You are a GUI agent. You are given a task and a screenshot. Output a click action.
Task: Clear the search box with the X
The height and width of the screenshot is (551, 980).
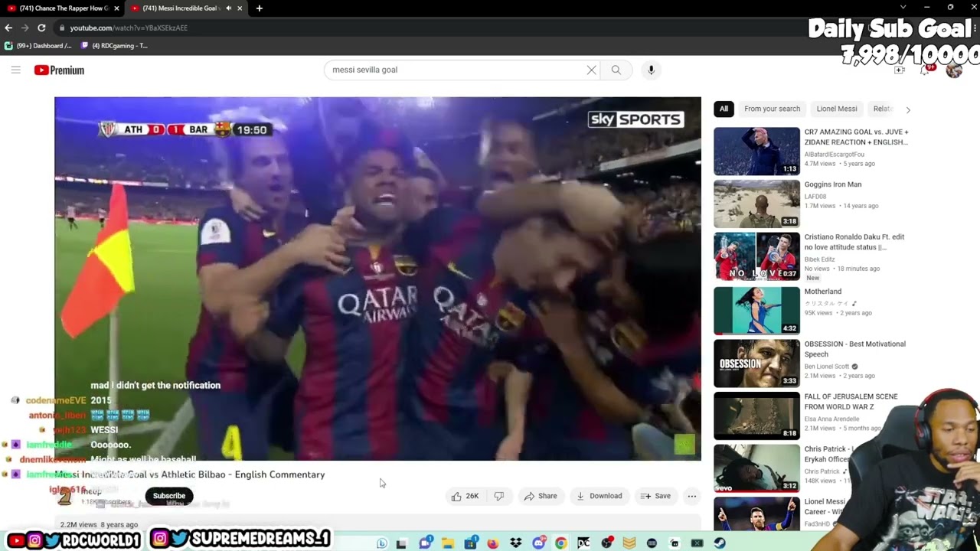click(591, 70)
